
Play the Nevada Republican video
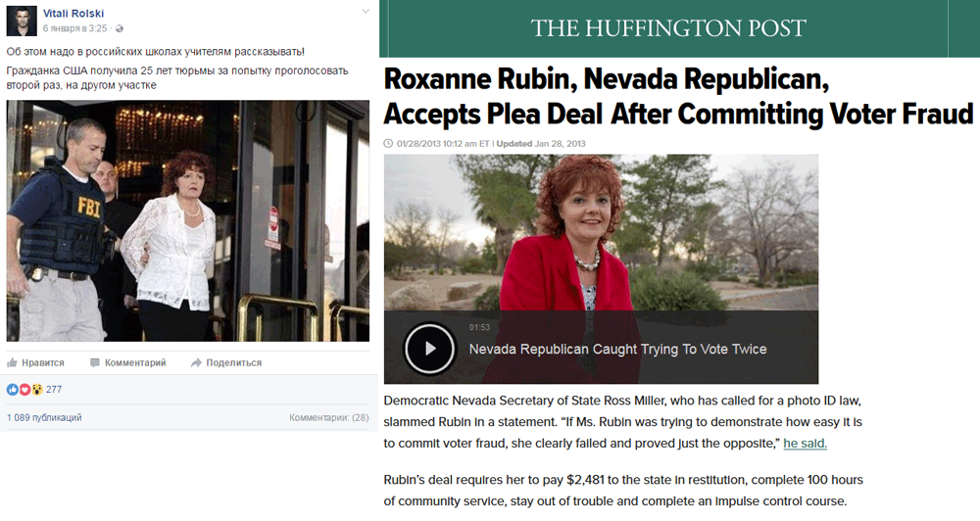click(x=429, y=348)
